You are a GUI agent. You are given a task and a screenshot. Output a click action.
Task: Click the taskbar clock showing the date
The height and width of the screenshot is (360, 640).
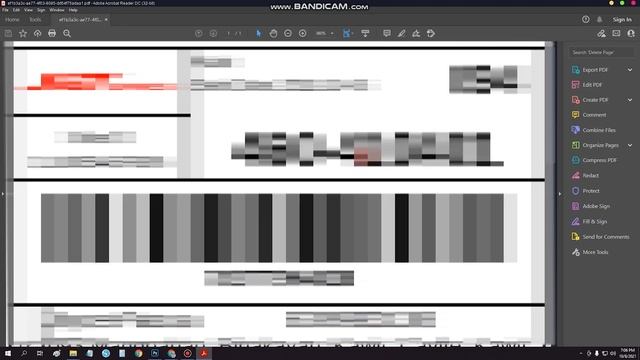tap(627, 353)
